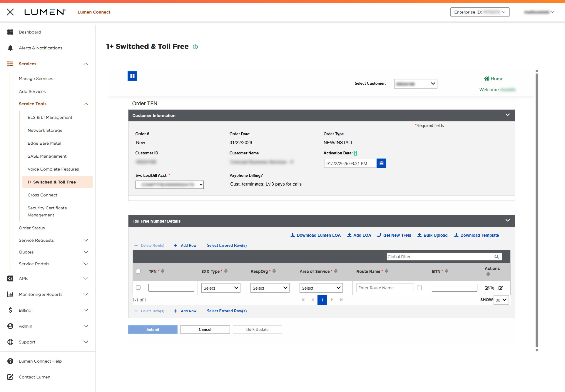Open help icon beside page title

tap(195, 47)
